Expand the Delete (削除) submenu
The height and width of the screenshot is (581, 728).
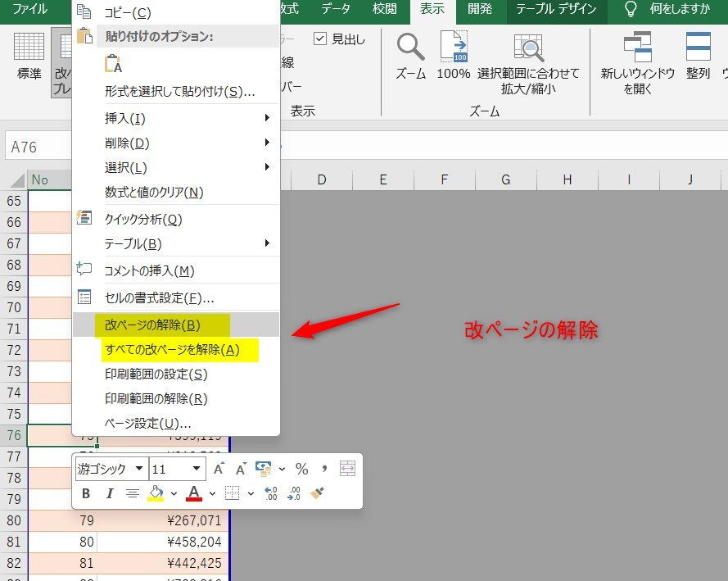pyautogui.click(x=176, y=143)
